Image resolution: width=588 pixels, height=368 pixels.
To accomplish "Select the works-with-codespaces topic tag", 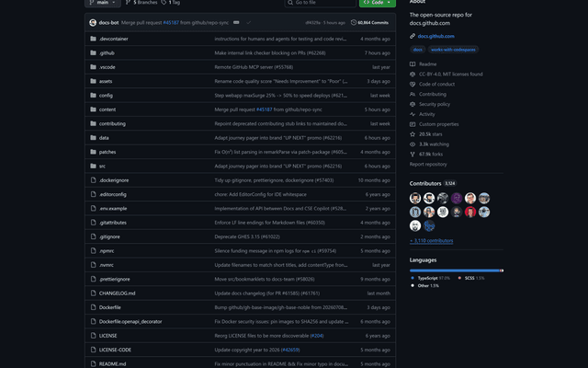I will click(x=453, y=50).
